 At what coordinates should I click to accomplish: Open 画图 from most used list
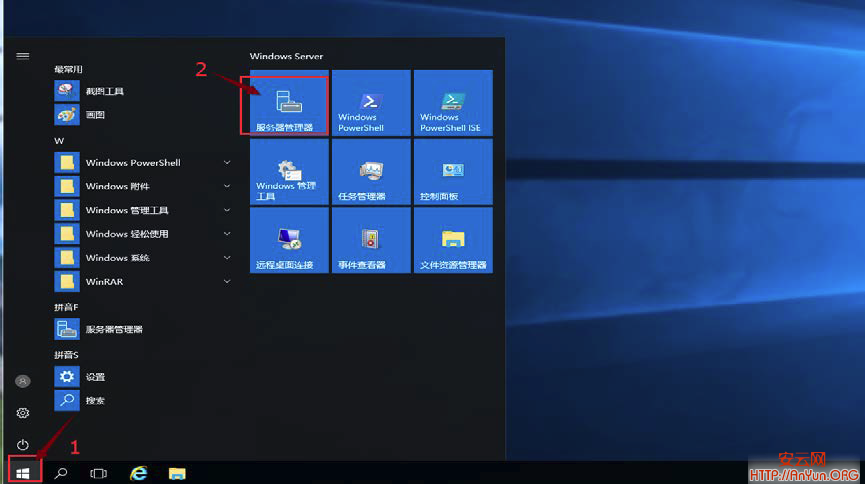[95, 115]
